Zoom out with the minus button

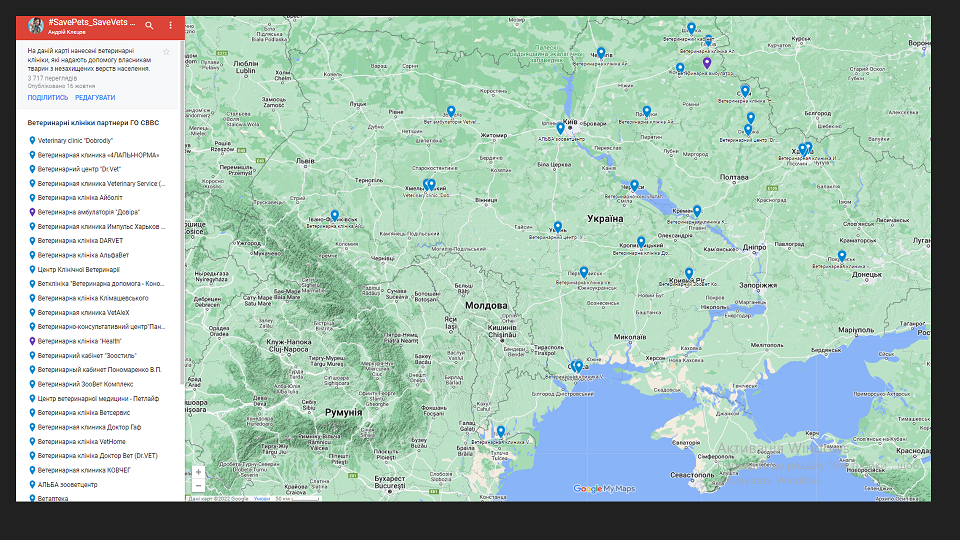coord(198,486)
